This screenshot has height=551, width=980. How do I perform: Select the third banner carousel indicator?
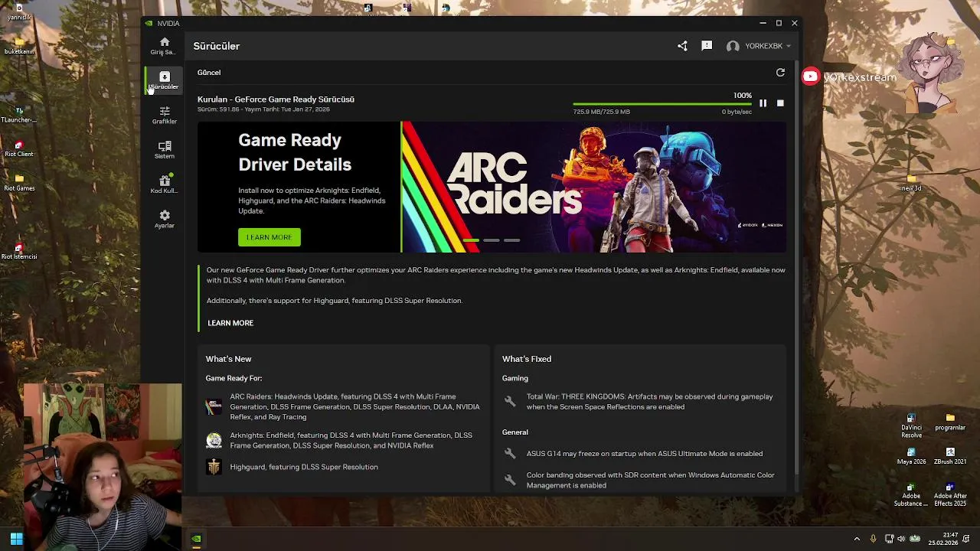click(511, 240)
